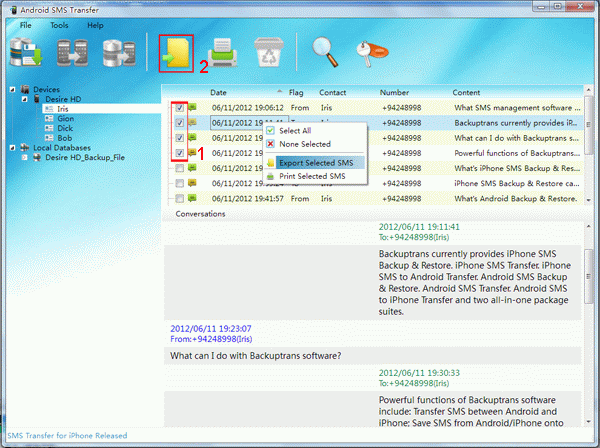Image resolution: width=600 pixels, height=448 pixels.
Task: Uncheck the 06/11/2012 19:06:12 message checkbox
Action: [x=179, y=108]
